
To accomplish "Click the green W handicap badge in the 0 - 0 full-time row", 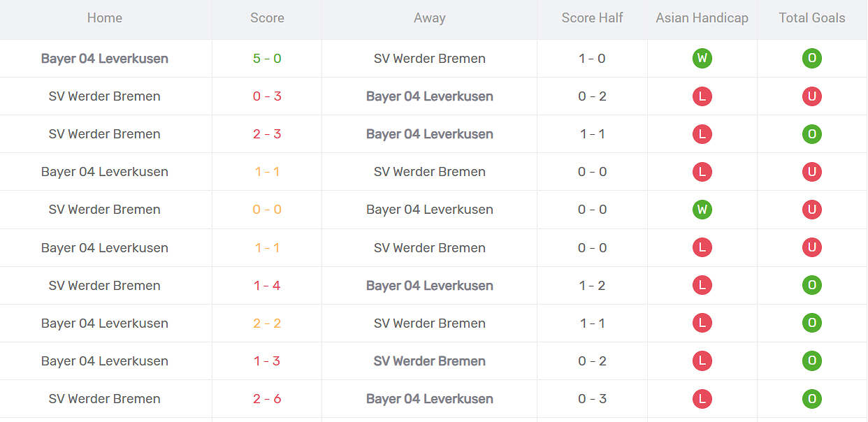I will tap(702, 210).
